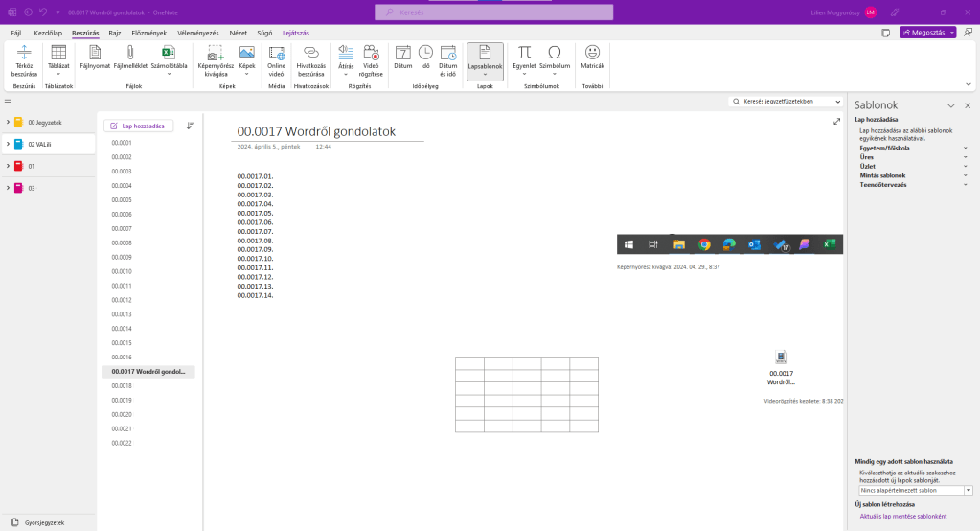
Task: Open the Nézet ribbon tab
Action: 238,33
